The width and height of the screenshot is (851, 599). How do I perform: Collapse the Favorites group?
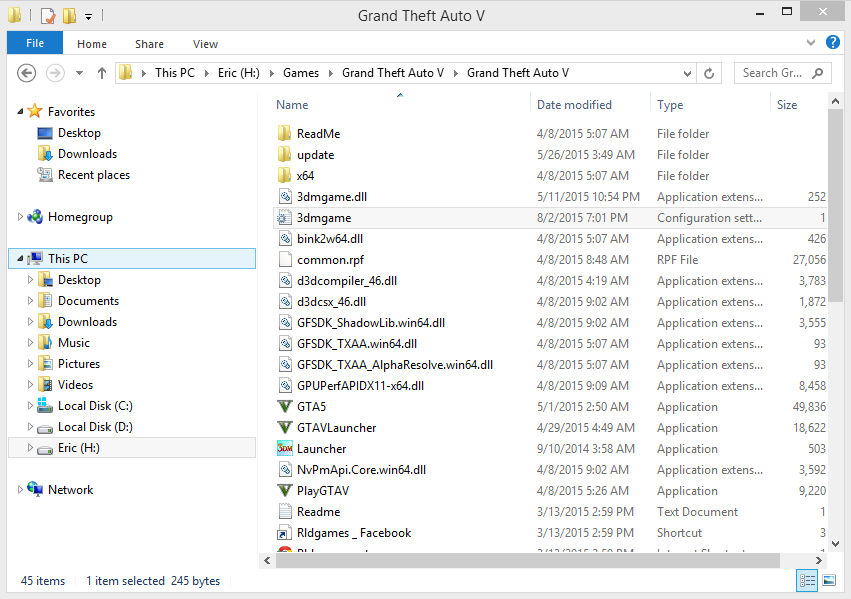[x=20, y=111]
